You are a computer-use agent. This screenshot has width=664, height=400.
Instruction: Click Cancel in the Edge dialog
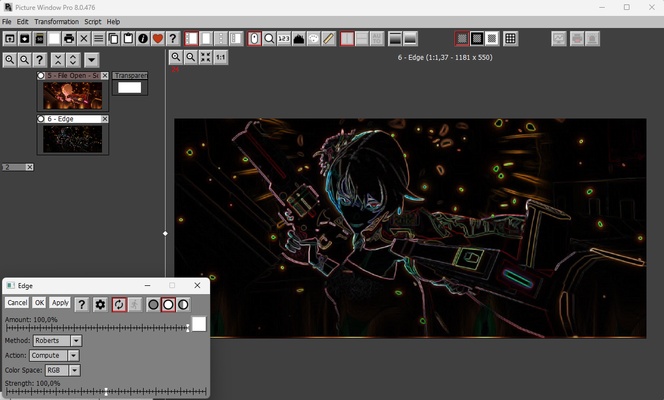pos(17,303)
